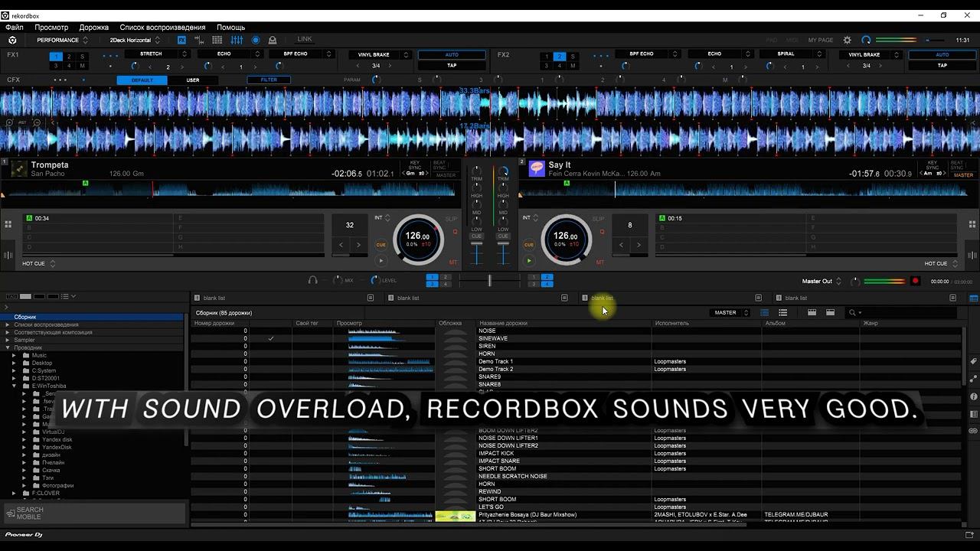980x551 pixels.
Task: Open the mixer panel icon in toolbar
Action: [237, 40]
